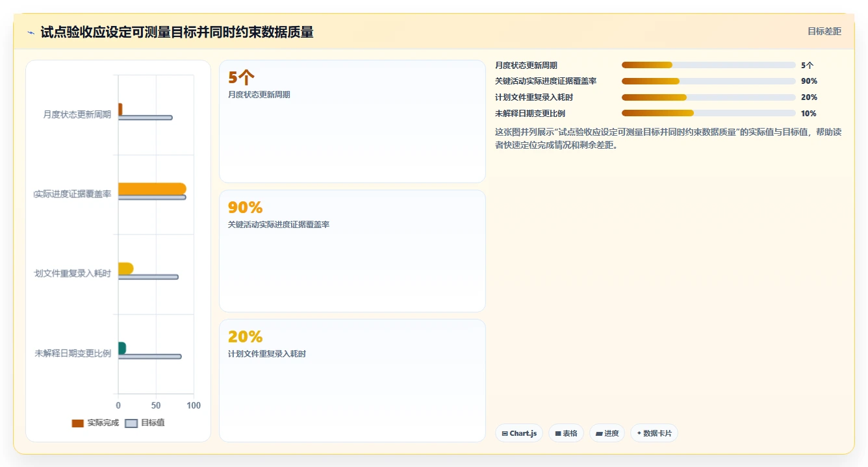Click the progress bar in the 未解释日期变更比例 row
Screen dimensions: 868x467
click(709, 113)
